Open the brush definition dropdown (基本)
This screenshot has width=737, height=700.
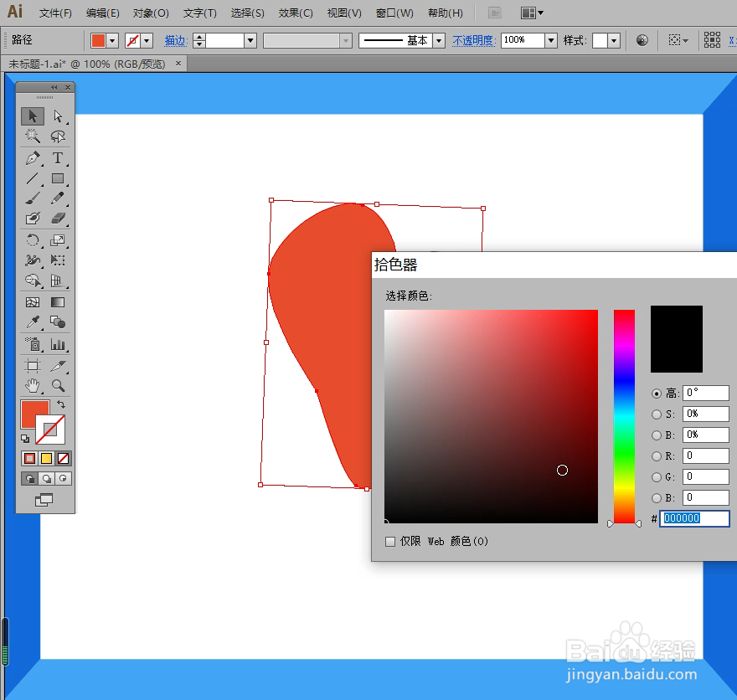point(439,41)
